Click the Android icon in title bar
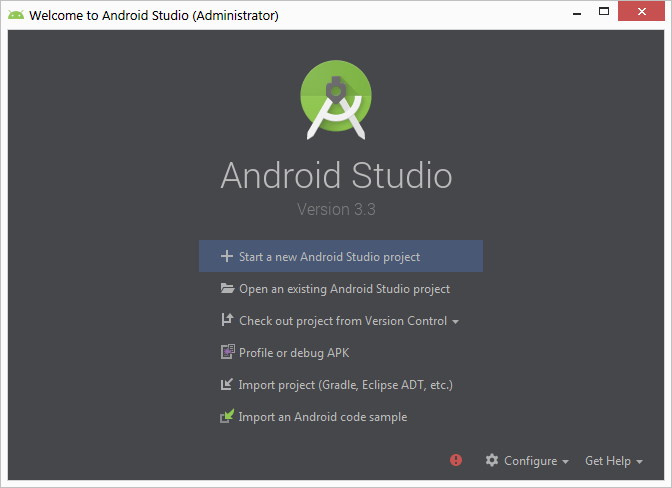Image resolution: width=672 pixels, height=488 pixels. pyautogui.click(x=16, y=15)
